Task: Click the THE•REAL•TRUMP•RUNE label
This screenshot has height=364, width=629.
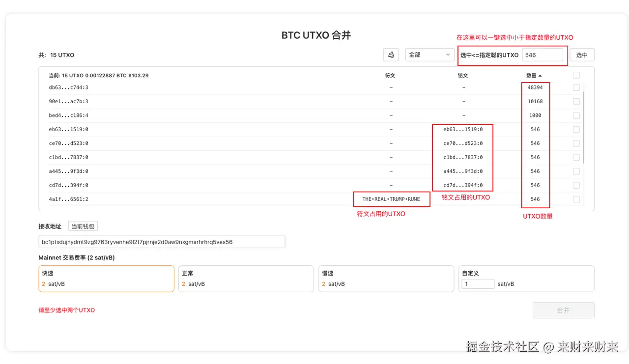Action: 391,199
